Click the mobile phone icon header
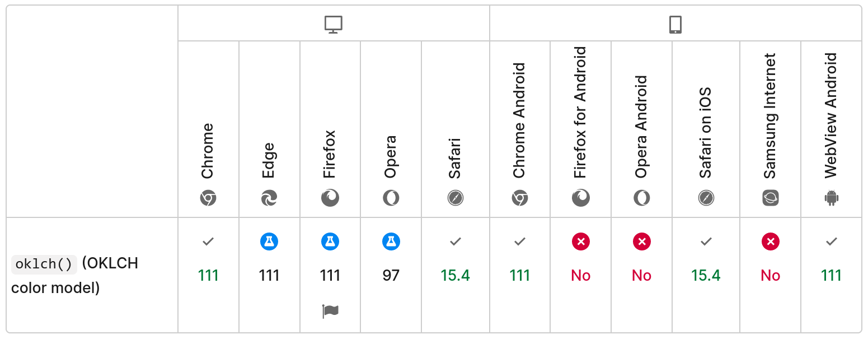 [675, 25]
